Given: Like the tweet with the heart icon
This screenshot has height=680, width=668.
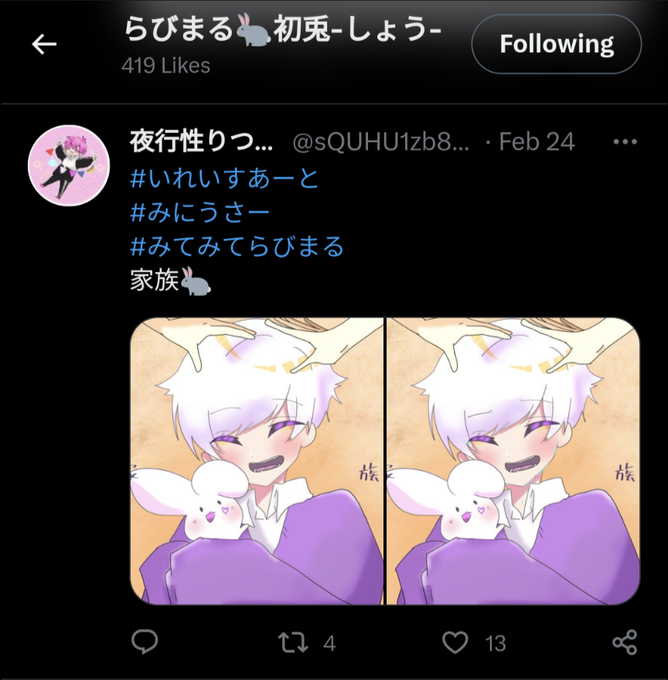Looking at the screenshot, I should click(x=455, y=642).
